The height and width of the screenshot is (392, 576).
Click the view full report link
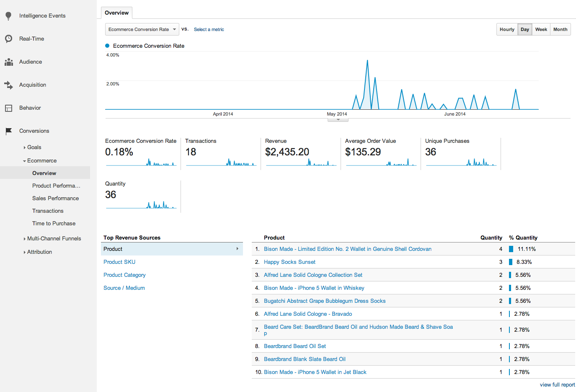pos(557,384)
